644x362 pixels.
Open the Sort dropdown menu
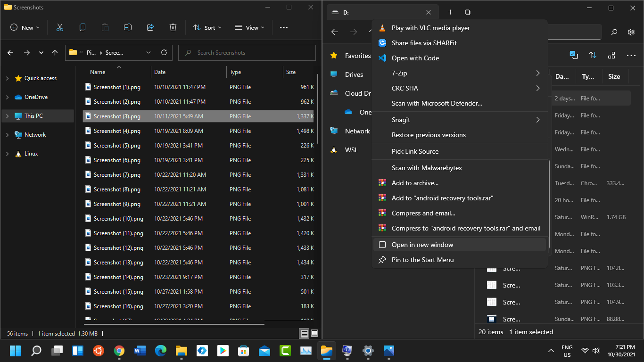tap(207, 27)
